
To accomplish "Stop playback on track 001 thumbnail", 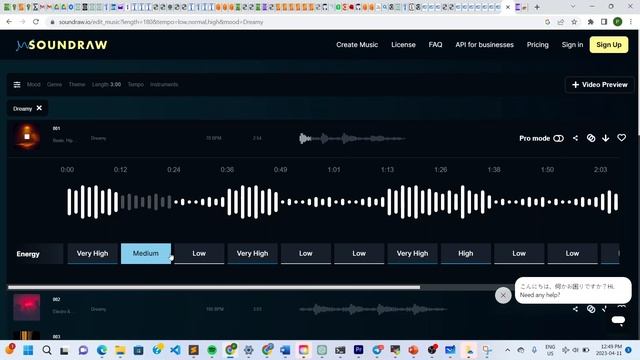I will click(x=27, y=136).
